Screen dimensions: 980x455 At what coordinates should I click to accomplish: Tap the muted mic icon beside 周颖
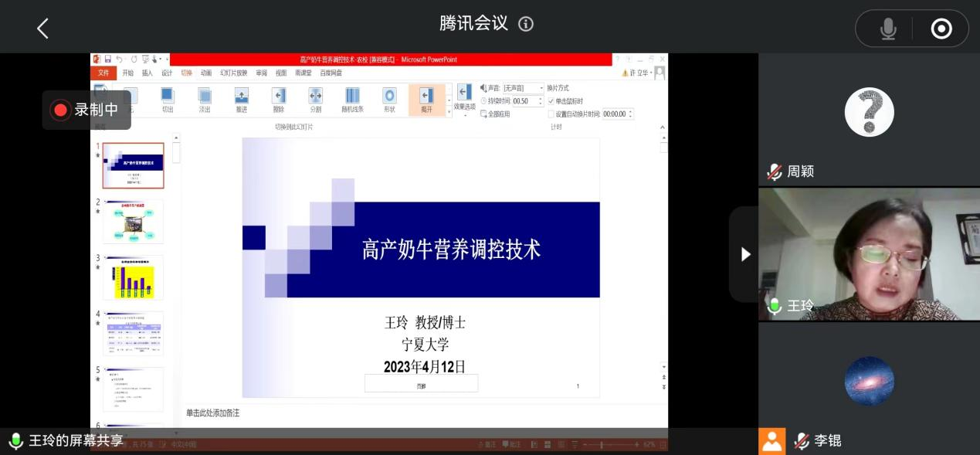click(x=775, y=171)
